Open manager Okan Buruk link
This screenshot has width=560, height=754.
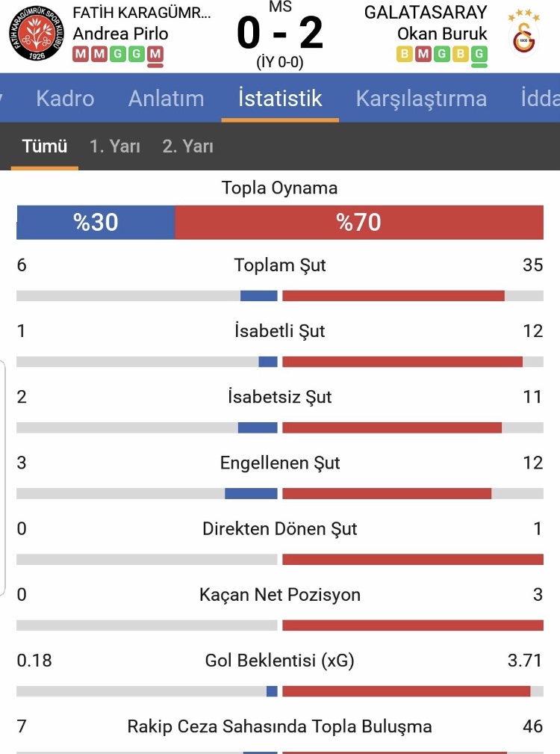(x=442, y=34)
